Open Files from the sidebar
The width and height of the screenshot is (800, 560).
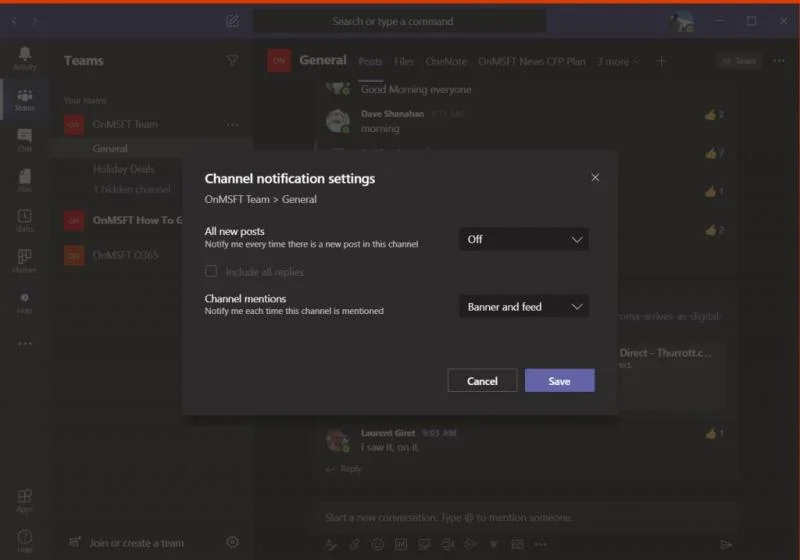click(x=24, y=180)
